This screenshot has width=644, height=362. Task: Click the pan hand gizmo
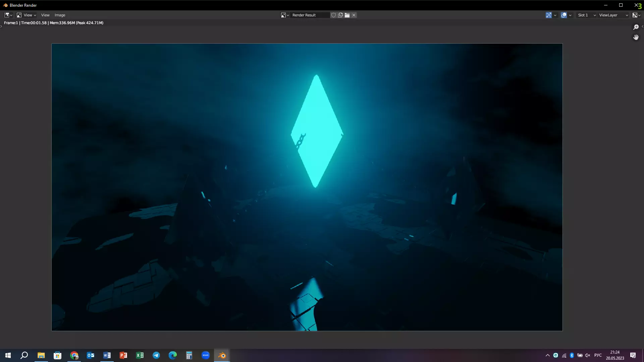(636, 37)
